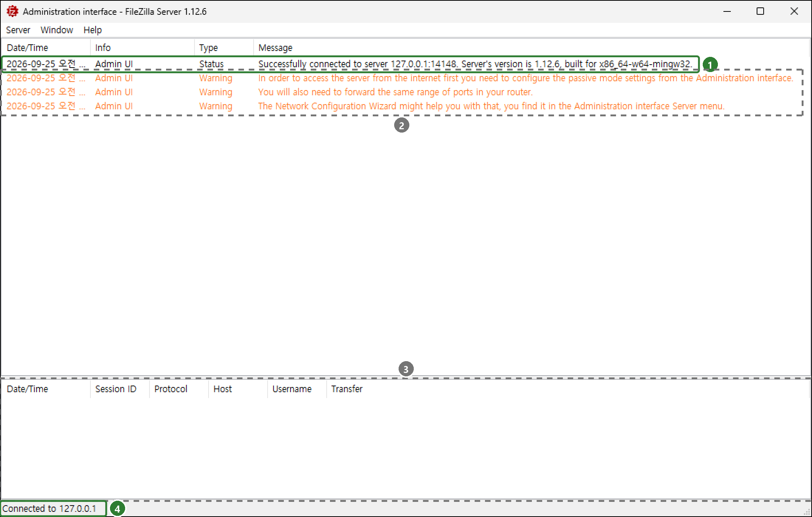
Task: Click 'Admin UI' in the router ports warning row
Action: 114,92
